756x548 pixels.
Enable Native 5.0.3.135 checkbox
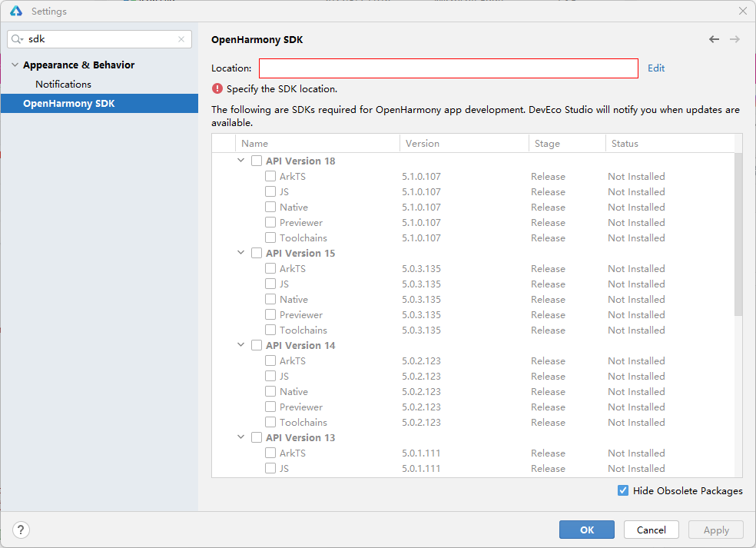270,299
